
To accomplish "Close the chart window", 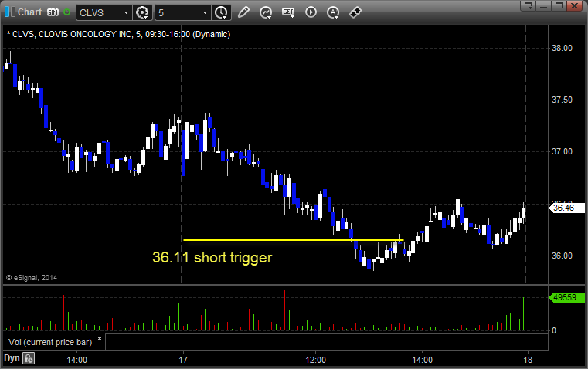I will point(575,5).
